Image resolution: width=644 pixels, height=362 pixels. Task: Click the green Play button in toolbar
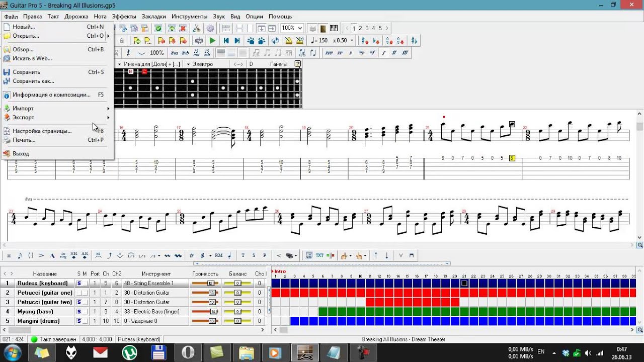(212, 41)
